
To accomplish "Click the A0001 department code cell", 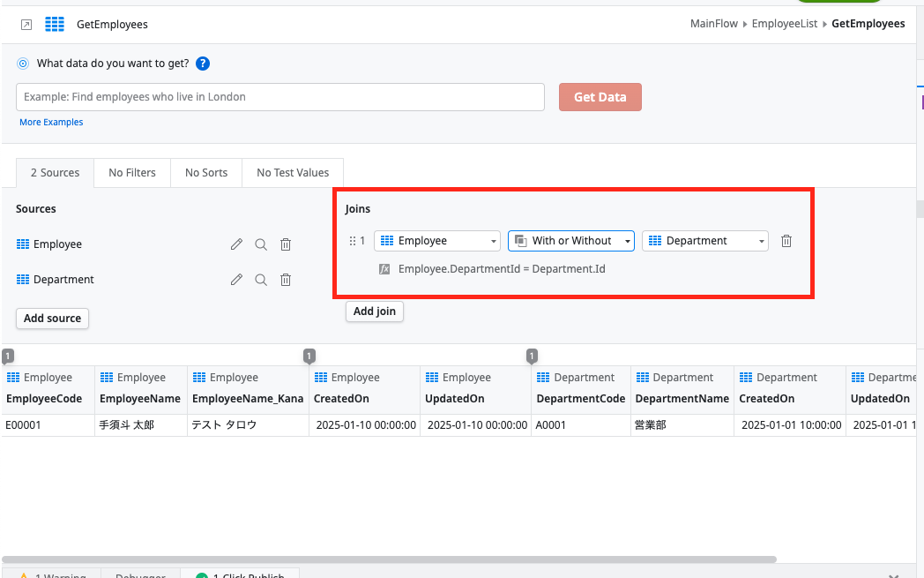I will pyautogui.click(x=581, y=425).
